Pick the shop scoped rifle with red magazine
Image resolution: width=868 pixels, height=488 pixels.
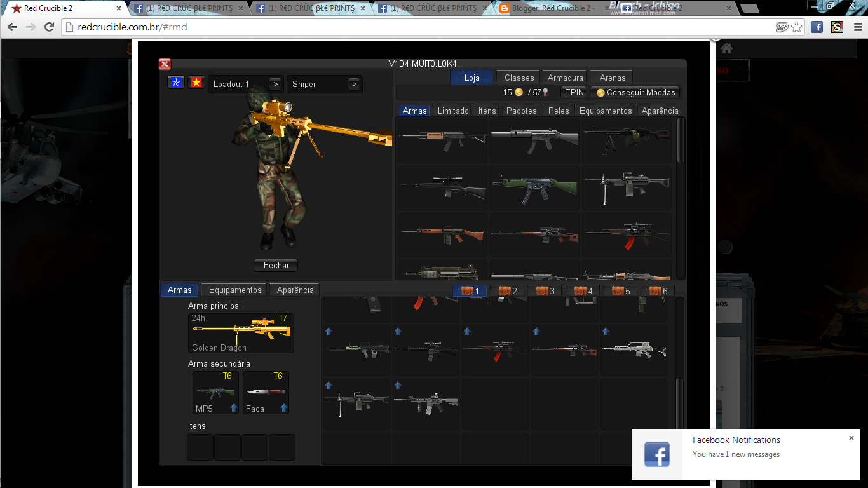click(x=627, y=234)
